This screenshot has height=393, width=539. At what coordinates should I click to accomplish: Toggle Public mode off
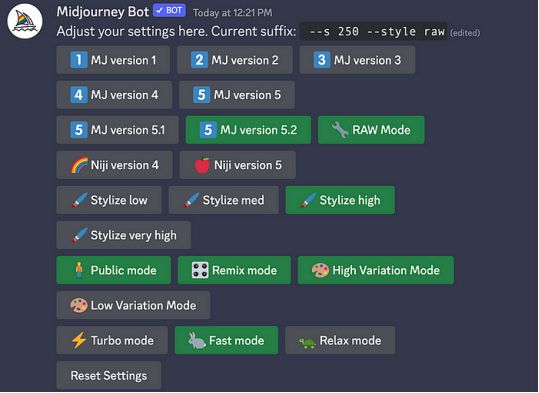coord(113,270)
